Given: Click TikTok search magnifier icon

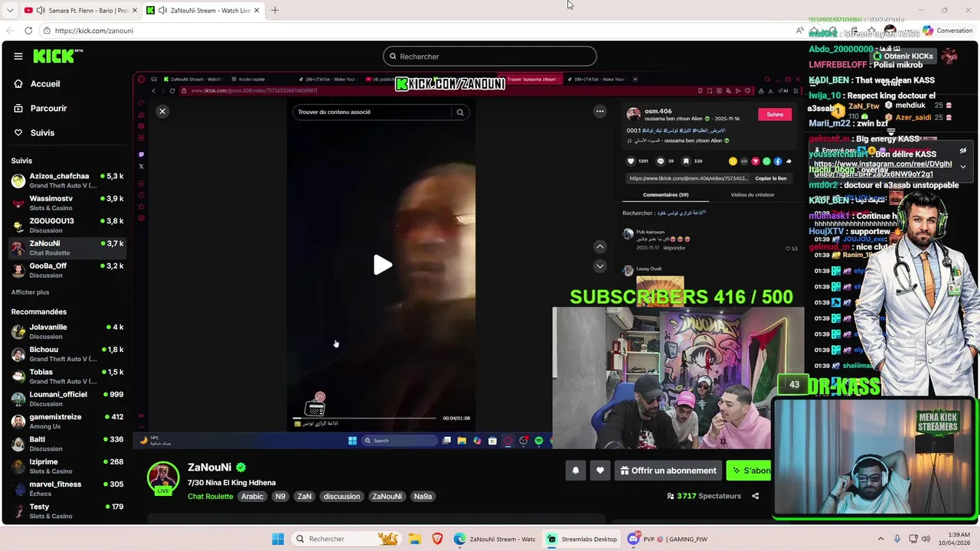Looking at the screenshot, I should pyautogui.click(x=460, y=112).
